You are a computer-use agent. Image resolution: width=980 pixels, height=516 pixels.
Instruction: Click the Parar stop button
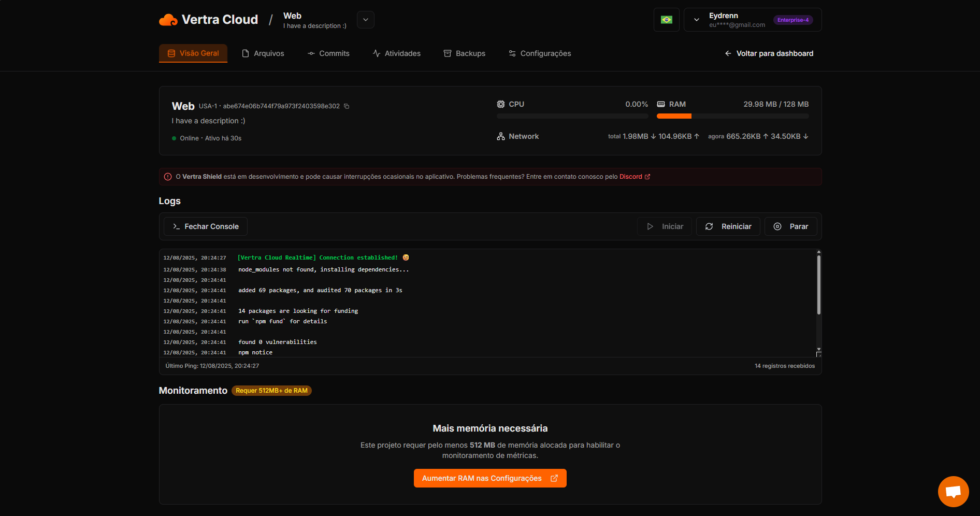click(x=791, y=226)
